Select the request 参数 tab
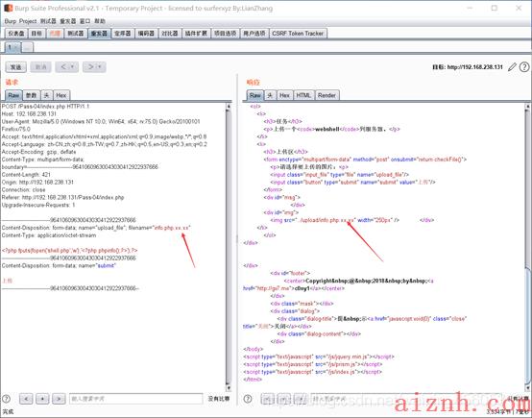Screen dimensions: 532x418 click(32, 95)
